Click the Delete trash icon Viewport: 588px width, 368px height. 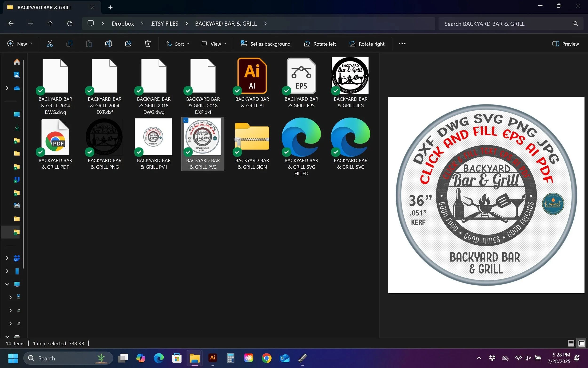[x=148, y=44]
